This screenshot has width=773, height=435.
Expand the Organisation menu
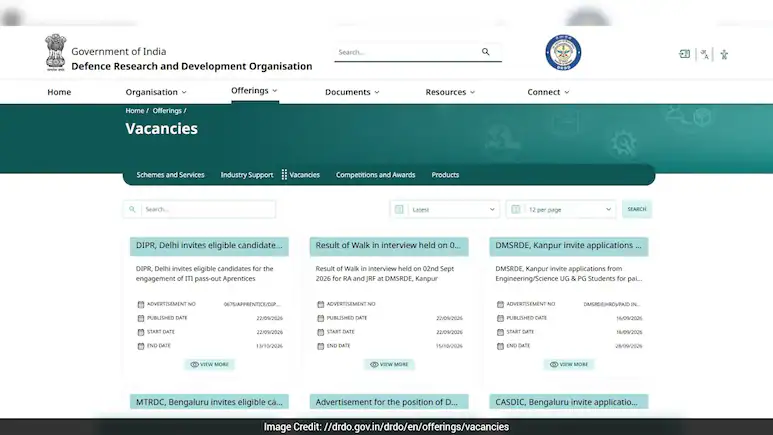point(156,92)
